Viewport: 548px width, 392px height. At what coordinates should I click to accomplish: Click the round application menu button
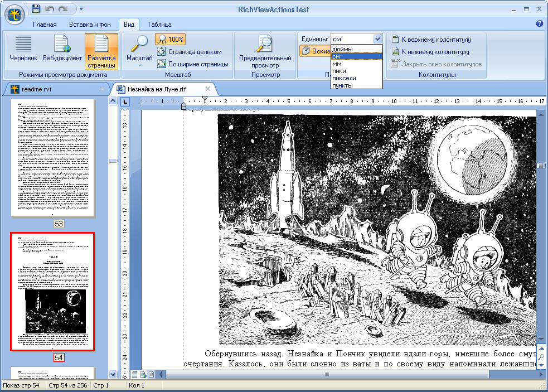(x=15, y=14)
